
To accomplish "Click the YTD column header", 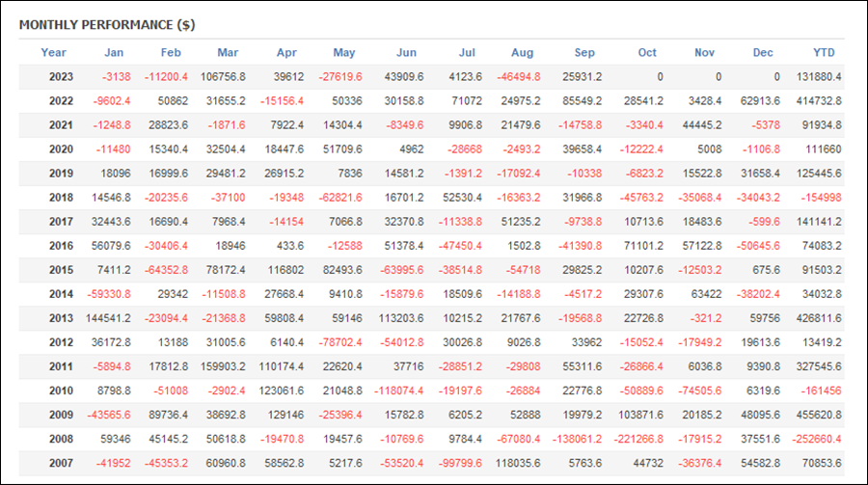I will tap(824, 53).
